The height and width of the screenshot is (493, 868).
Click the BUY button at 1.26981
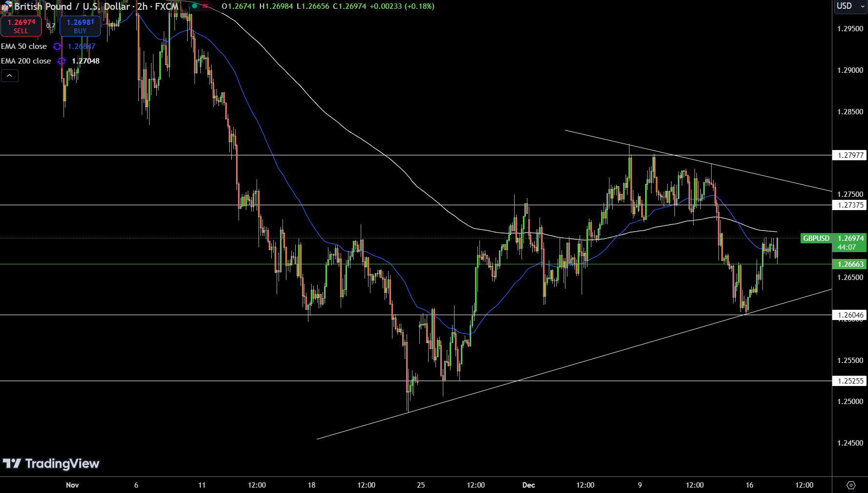point(80,26)
